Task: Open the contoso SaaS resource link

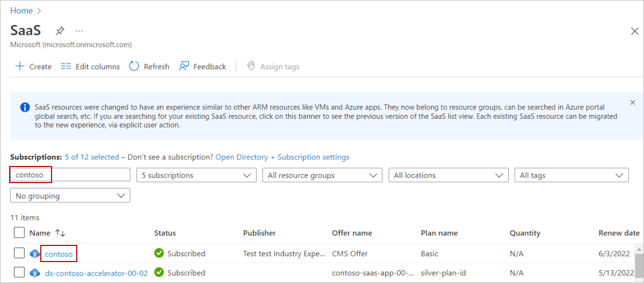Action: click(x=58, y=253)
